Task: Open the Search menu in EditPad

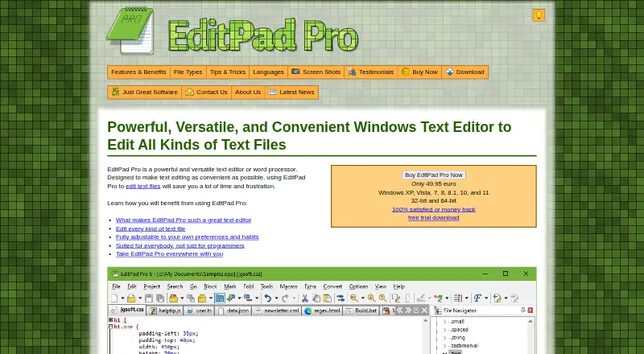Action: [175, 286]
